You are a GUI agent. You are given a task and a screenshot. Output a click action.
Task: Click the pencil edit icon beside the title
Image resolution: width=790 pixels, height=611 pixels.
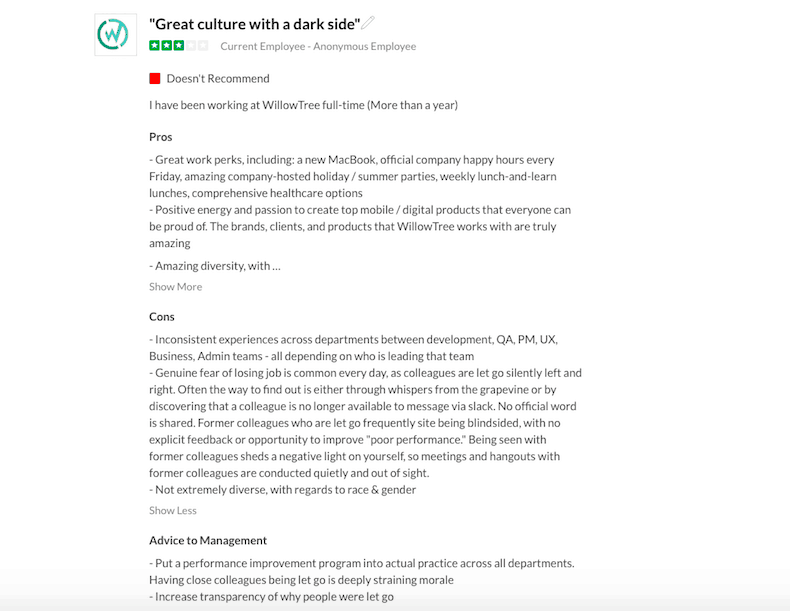368,23
